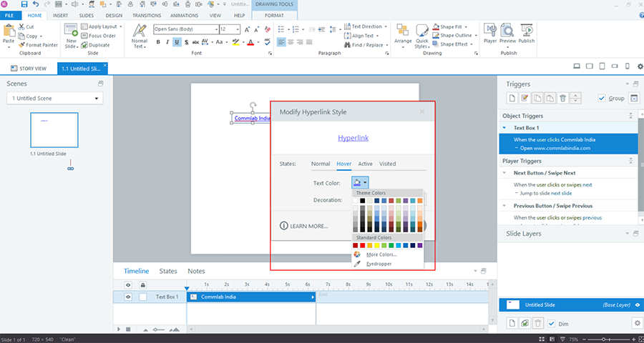
Task: Click the Save icon in quick access toolbar
Action: (x=24, y=4)
